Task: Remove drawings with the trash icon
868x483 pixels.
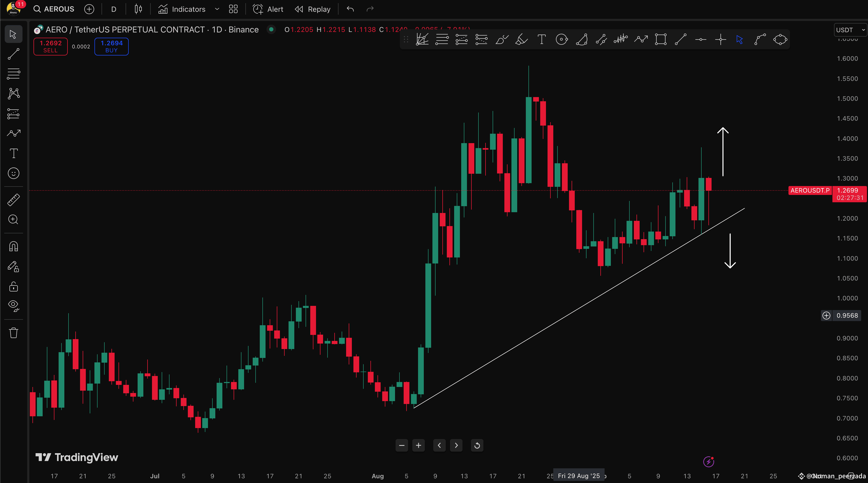Action: click(14, 333)
